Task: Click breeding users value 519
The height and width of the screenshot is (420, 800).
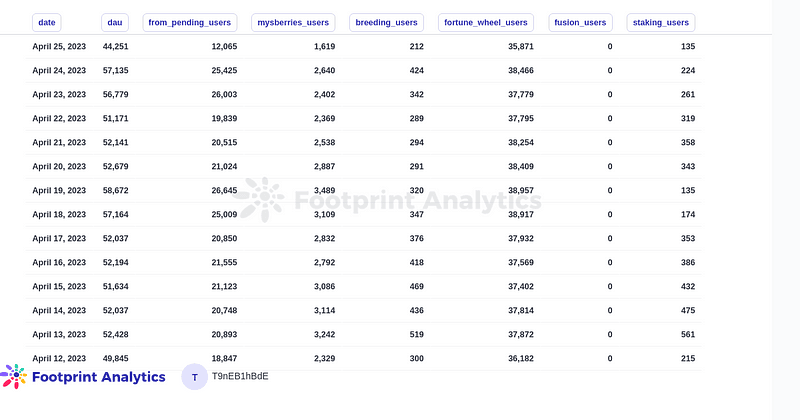Action: point(416,334)
